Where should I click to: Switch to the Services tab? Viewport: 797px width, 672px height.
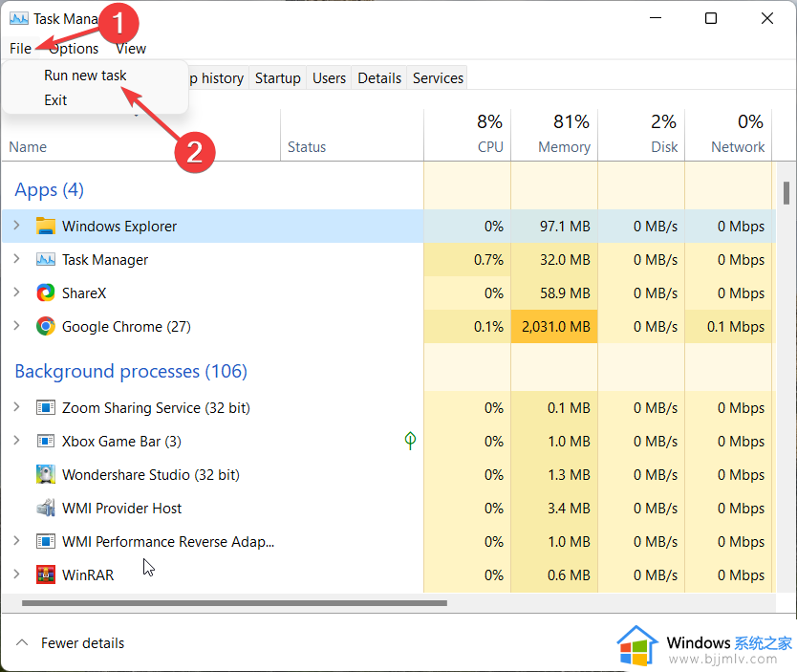pos(438,78)
